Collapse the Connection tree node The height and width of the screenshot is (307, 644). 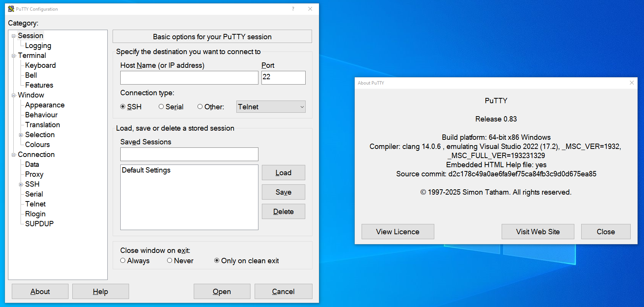coord(14,155)
